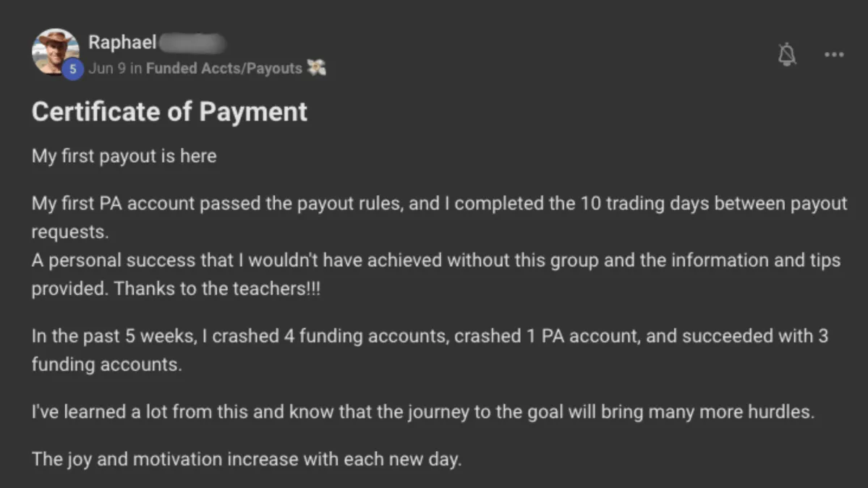Open the Certificate of Payment post title
The height and width of the screenshot is (488, 868).
[x=169, y=112]
